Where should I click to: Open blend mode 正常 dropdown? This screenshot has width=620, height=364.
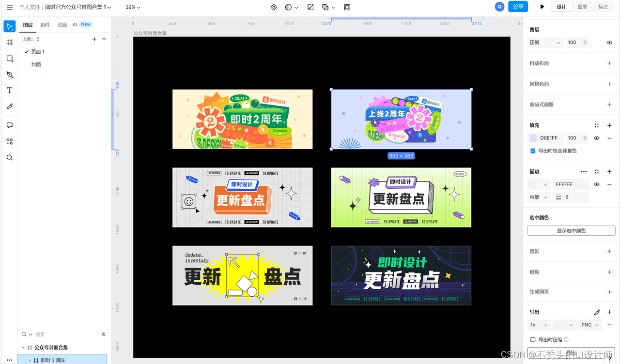545,43
